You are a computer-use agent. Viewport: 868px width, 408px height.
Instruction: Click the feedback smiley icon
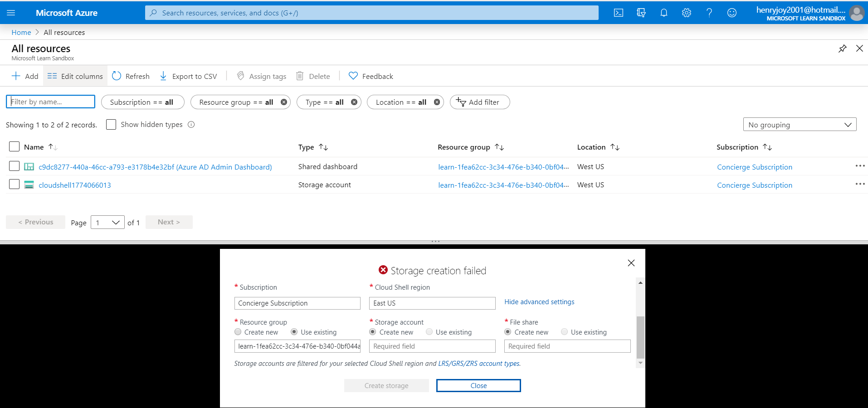pyautogui.click(x=731, y=13)
